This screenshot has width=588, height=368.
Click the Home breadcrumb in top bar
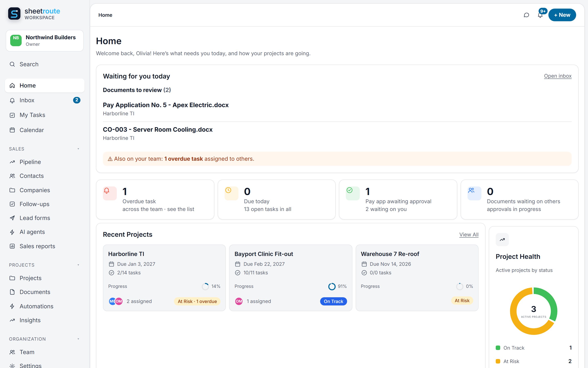click(x=105, y=15)
